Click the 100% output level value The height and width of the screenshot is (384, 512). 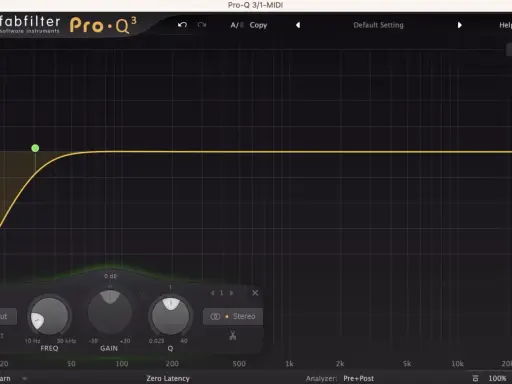[497, 378]
